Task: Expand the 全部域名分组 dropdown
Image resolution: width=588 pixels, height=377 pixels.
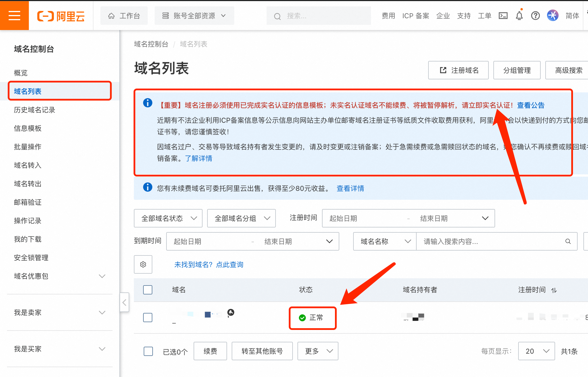Action: (x=241, y=218)
